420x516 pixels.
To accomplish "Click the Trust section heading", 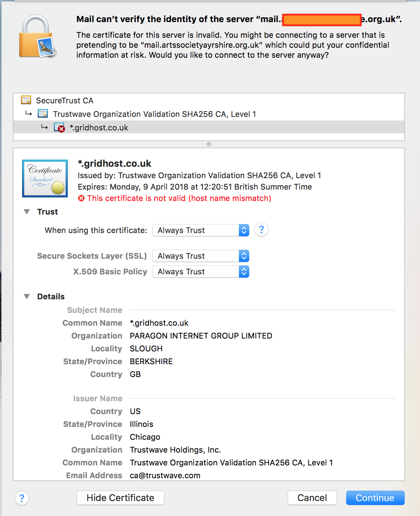I will [47, 212].
